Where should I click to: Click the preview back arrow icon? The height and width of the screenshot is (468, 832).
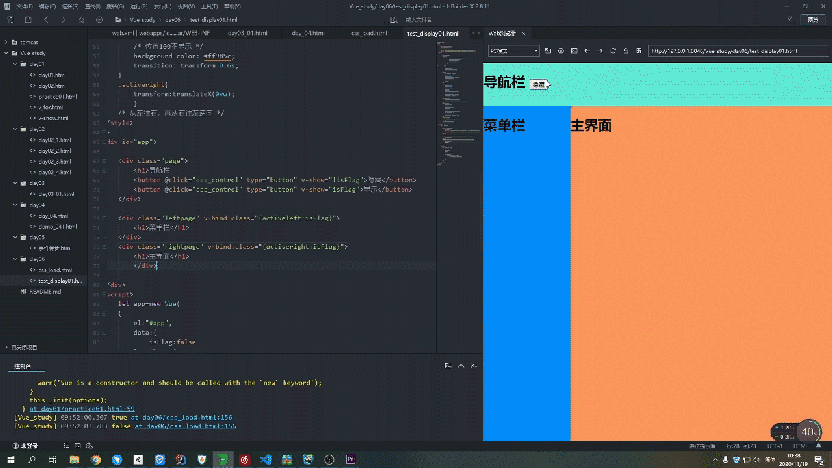pos(587,51)
